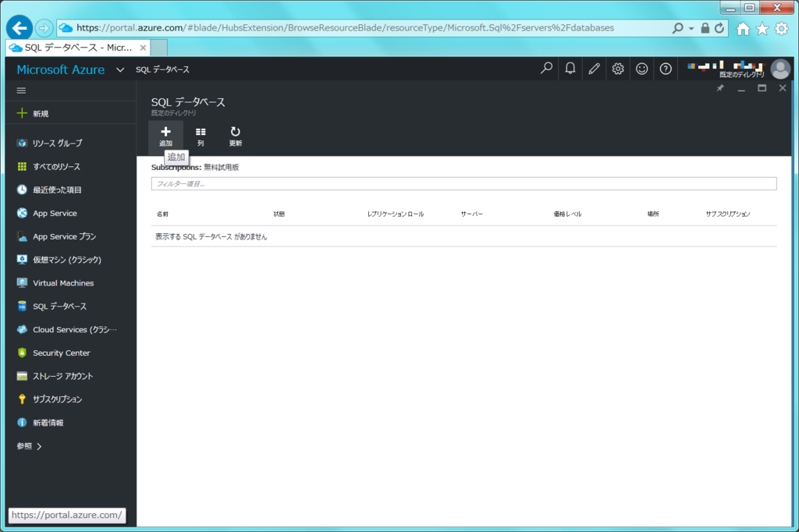Click the browser address bar URL
This screenshot has width=799, height=532.
pos(345,28)
